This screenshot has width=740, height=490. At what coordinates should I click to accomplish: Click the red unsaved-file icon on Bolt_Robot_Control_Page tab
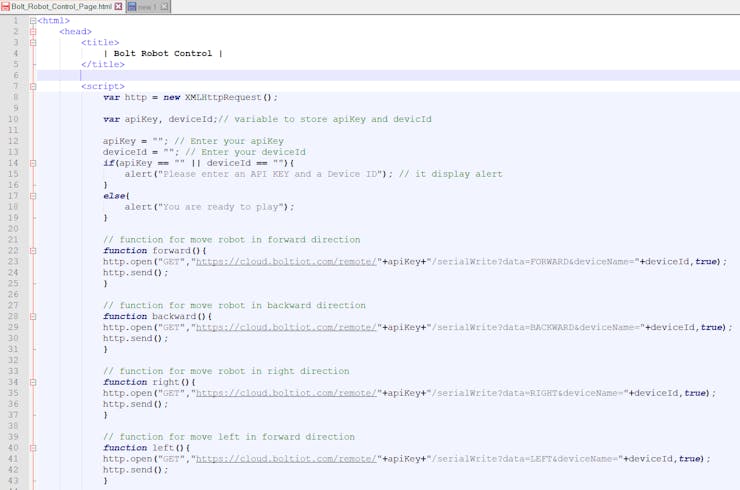[x=6, y=7]
